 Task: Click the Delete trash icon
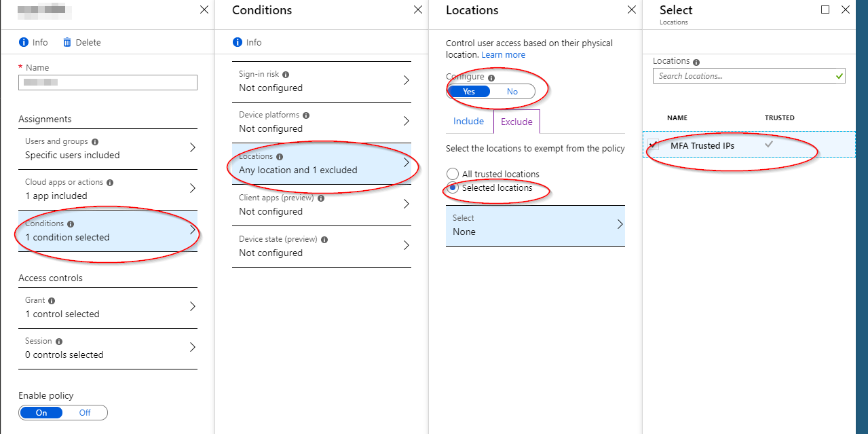tap(67, 42)
